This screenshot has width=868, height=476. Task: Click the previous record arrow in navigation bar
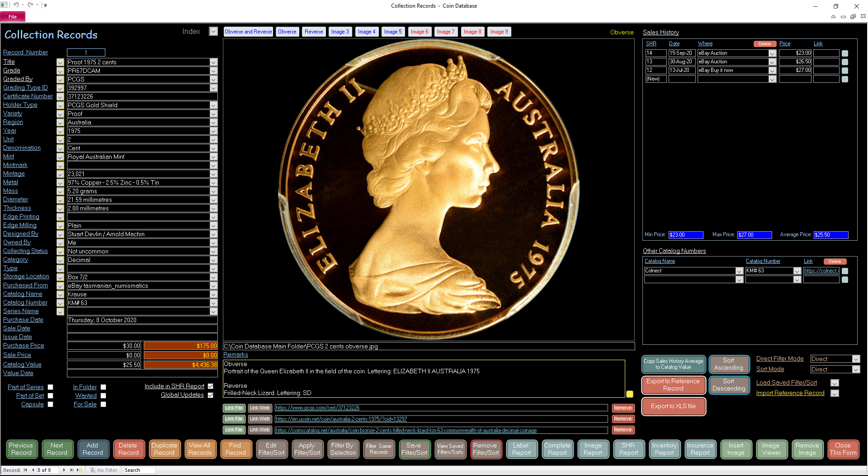(x=33, y=470)
